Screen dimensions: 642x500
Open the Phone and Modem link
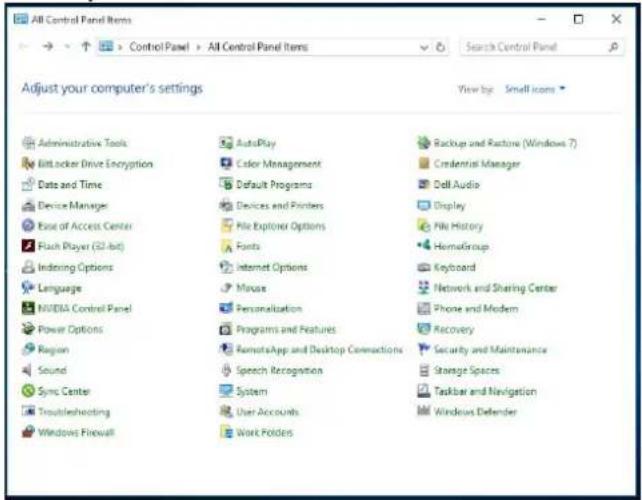[476, 308]
